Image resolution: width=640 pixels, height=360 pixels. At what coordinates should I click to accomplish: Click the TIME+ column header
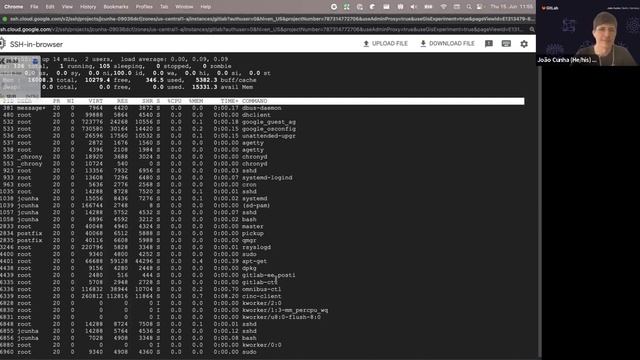(x=229, y=101)
